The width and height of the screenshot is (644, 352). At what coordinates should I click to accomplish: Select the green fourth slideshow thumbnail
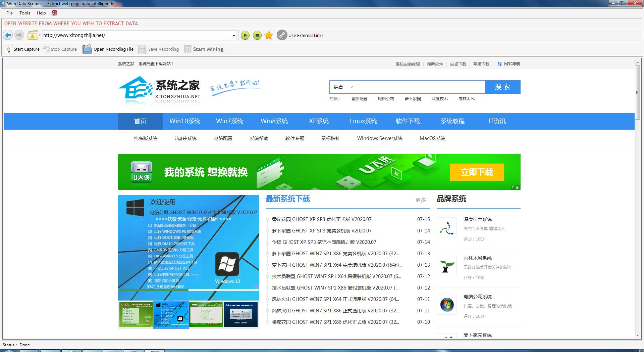206,315
